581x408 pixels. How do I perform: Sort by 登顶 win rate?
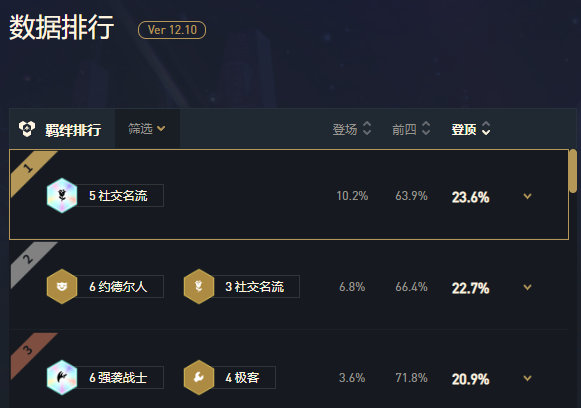click(471, 129)
